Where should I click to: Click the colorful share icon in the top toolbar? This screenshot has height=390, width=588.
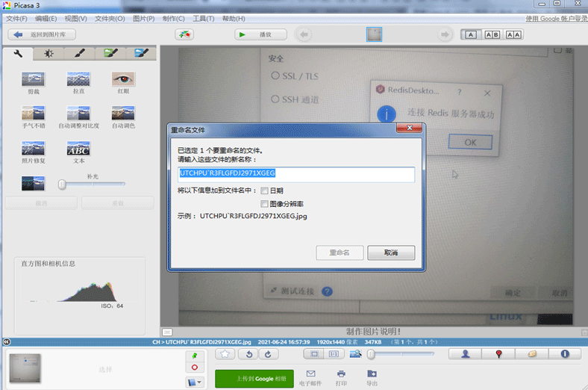[x=184, y=34]
